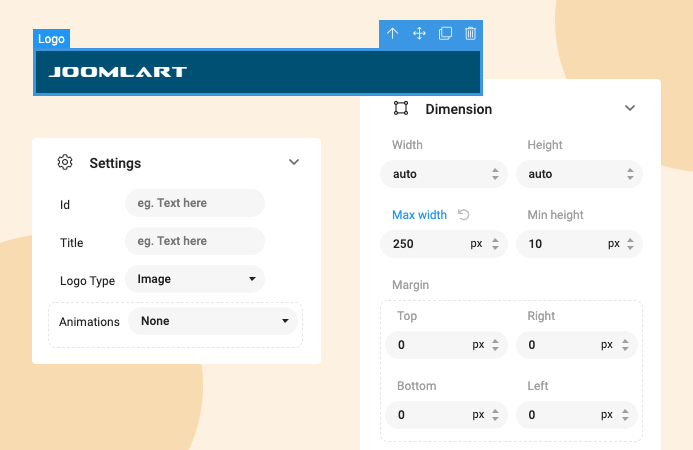
Task: Click the Settings gear icon
Action: coord(65,162)
